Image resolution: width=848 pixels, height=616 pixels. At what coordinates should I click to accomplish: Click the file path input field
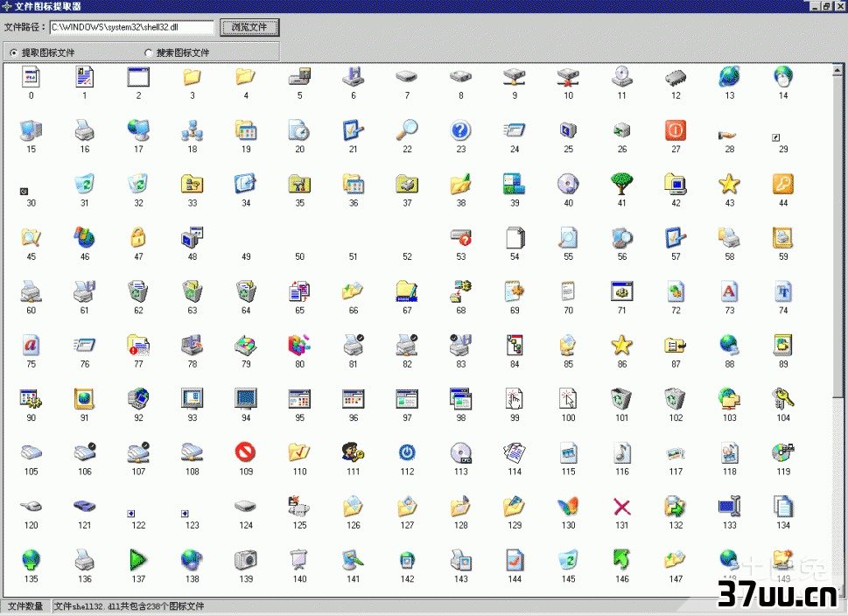tap(132, 27)
